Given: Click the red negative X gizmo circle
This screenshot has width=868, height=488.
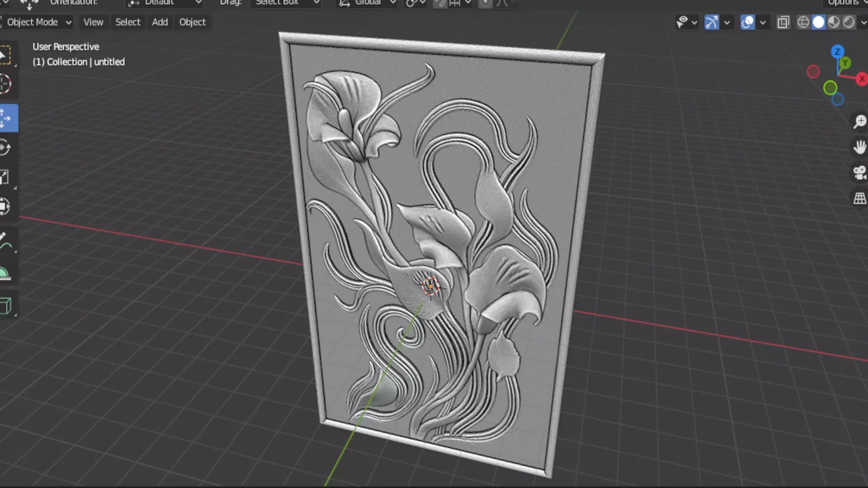Looking at the screenshot, I should tap(813, 71).
